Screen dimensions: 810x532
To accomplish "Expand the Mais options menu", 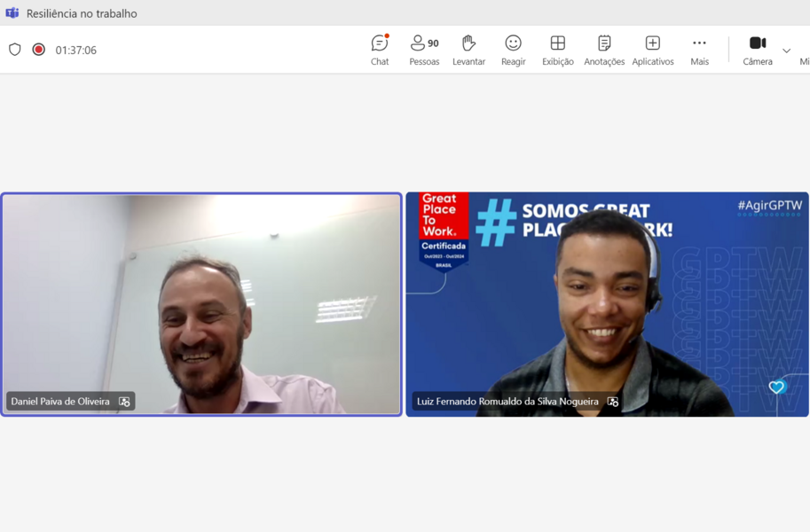I will click(x=699, y=50).
